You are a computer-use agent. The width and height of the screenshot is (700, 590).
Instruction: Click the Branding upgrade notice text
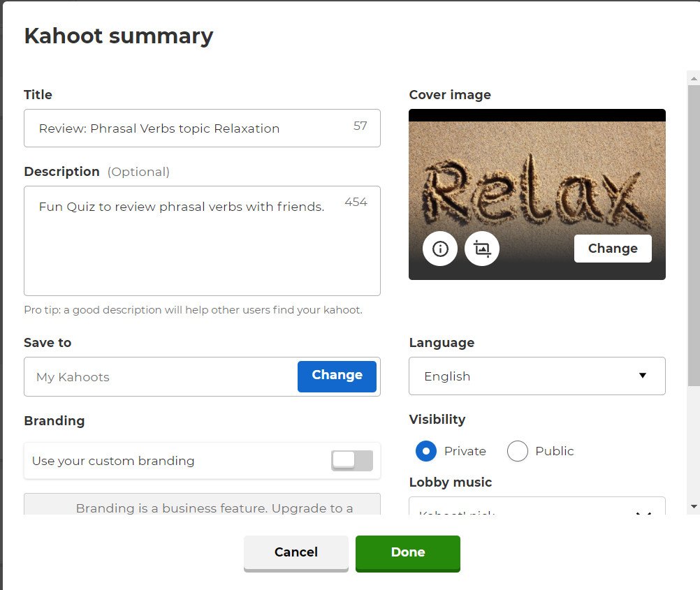click(x=214, y=508)
